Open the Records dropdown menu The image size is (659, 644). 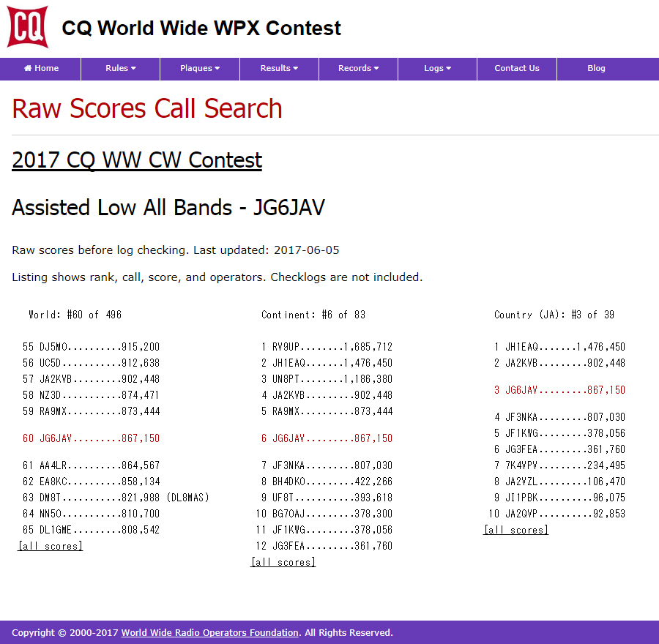tap(358, 68)
